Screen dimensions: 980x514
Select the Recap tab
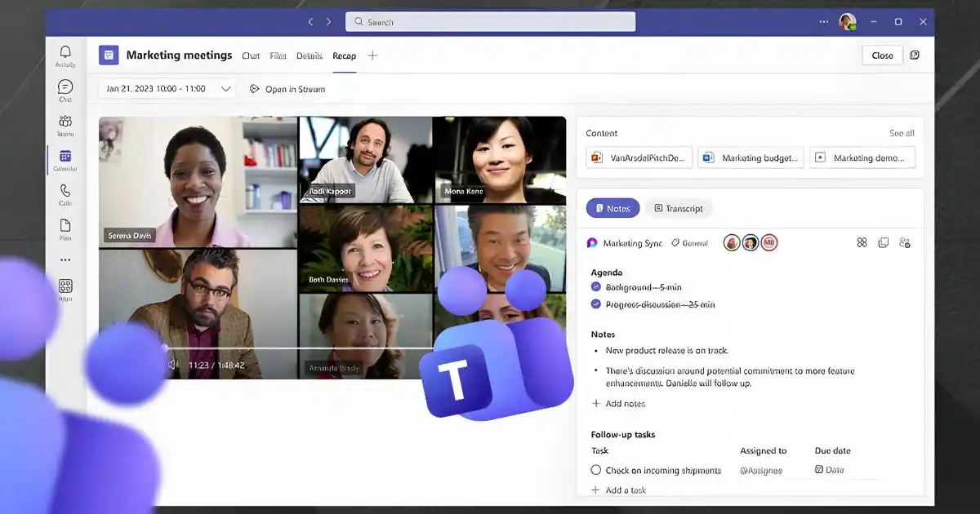[x=345, y=55]
